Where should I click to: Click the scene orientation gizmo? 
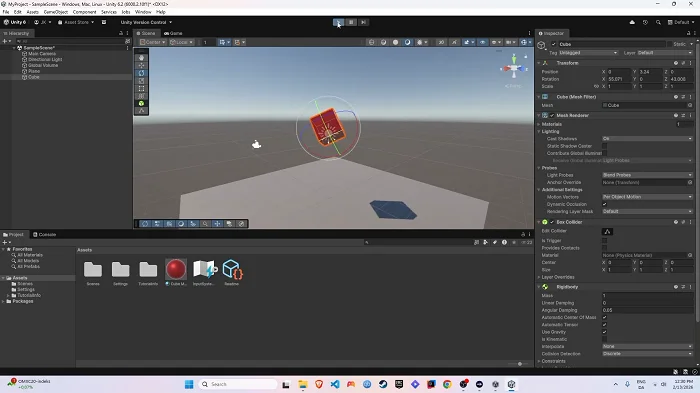(x=514, y=68)
